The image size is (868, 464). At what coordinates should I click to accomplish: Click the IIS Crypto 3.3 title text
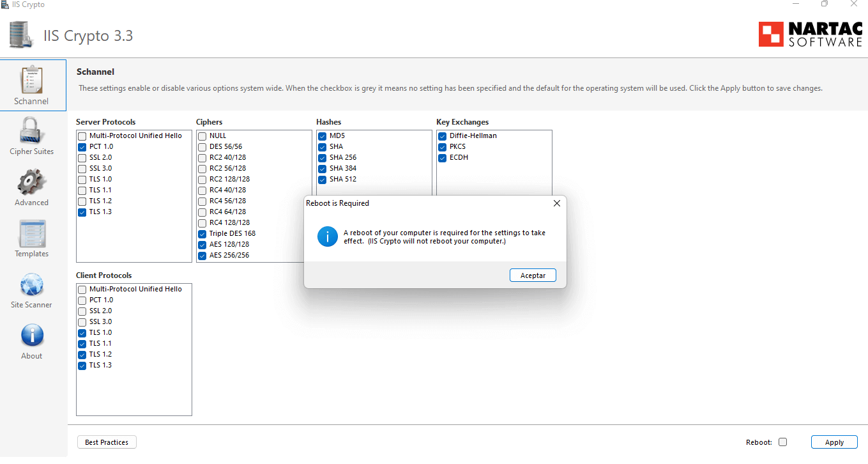88,36
